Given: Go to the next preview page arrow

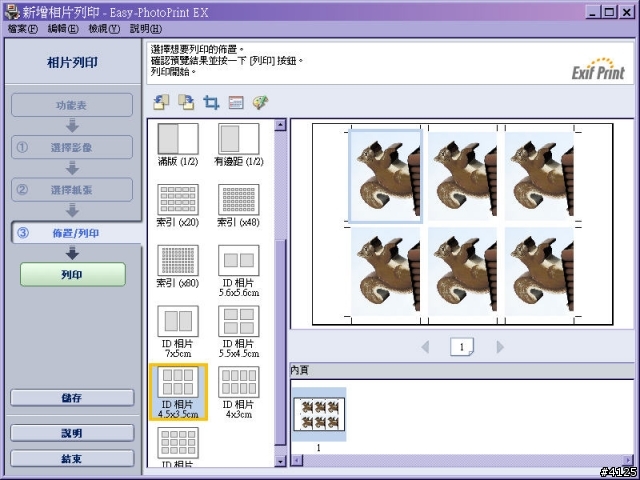Looking at the screenshot, I should click(x=500, y=347).
